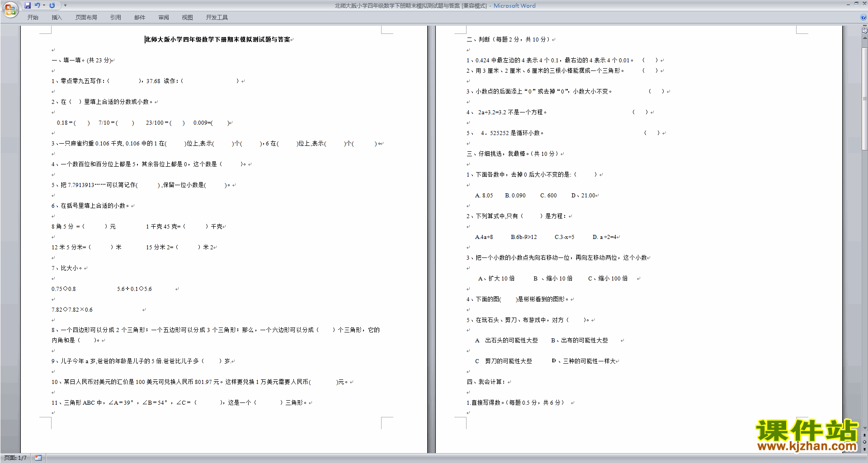The image size is (868, 463).
Task: Click answer option B、出布的可能性大些
Action: click(x=579, y=341)
